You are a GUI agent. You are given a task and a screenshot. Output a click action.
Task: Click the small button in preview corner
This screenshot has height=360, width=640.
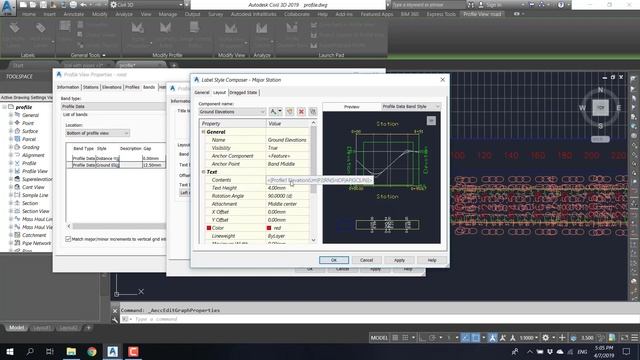(431, 120)
